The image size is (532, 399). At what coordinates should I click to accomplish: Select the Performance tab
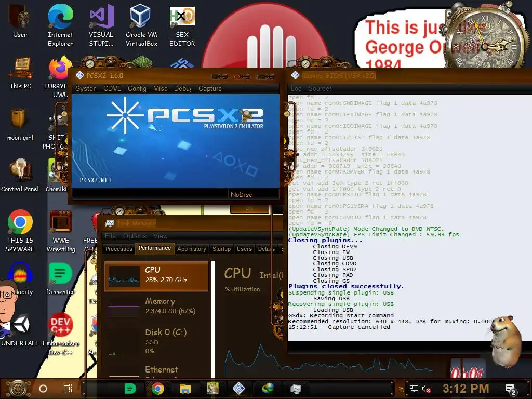[155, 248]
